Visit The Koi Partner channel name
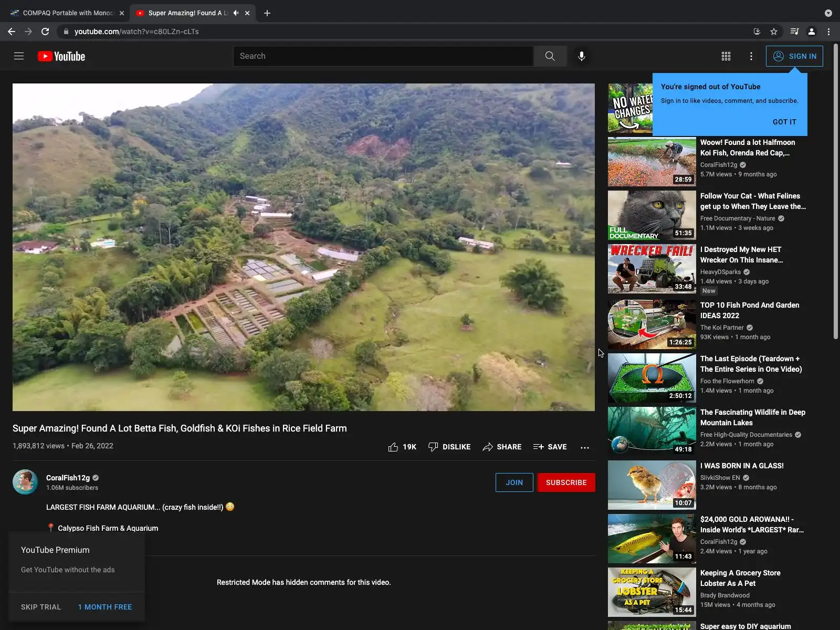The width and height of the screenshot is (840, 630). tap(722, 328)
